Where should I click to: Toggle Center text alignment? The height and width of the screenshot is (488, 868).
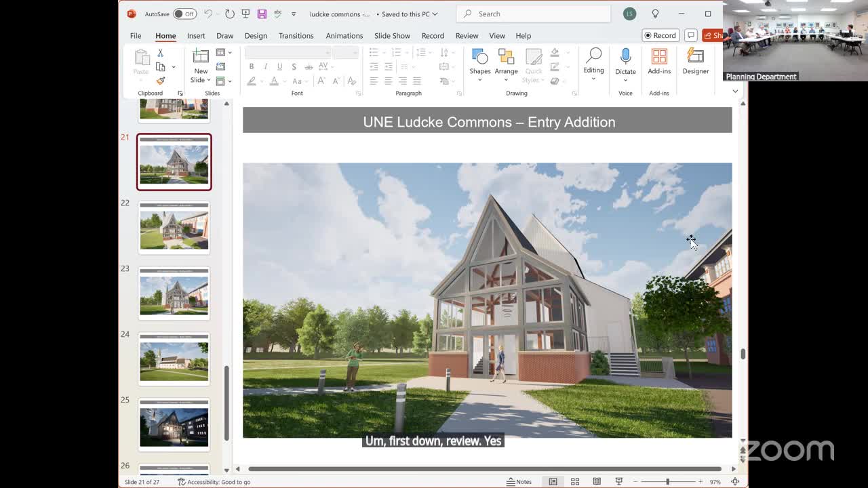point(388,81)
